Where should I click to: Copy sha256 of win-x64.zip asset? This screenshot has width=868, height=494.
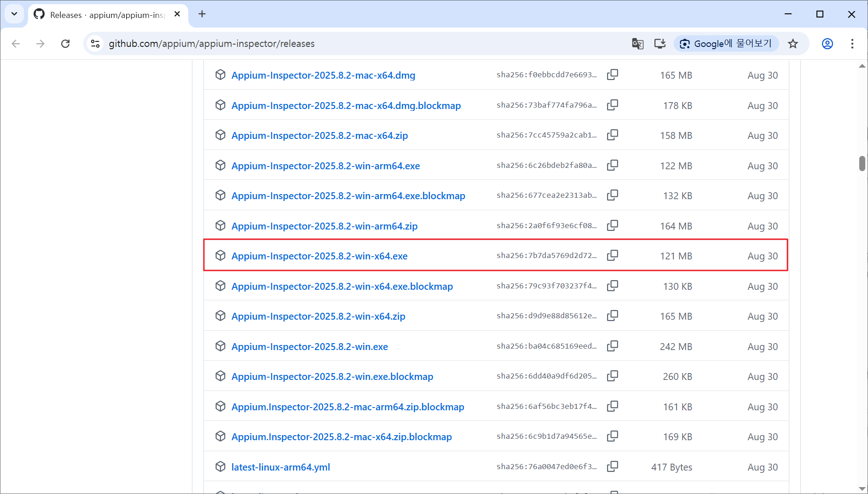click(612, 316)
